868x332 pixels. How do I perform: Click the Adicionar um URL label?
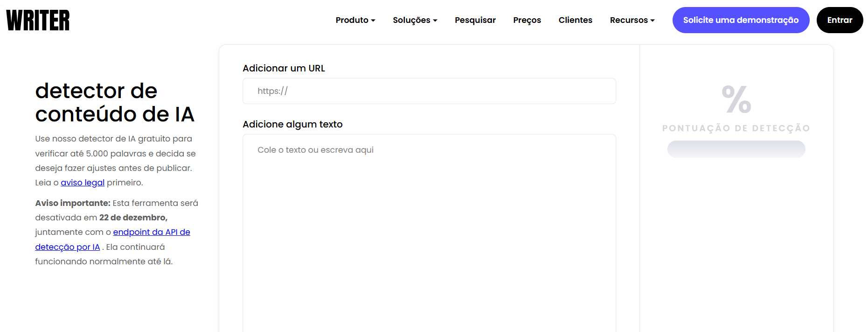coord(284,68)
